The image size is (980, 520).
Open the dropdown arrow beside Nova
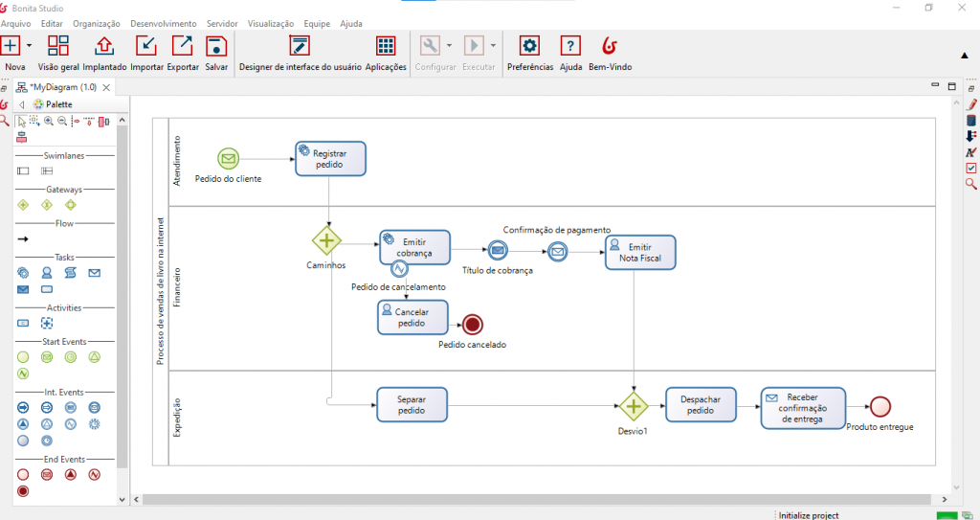click(x=30, y=46)
